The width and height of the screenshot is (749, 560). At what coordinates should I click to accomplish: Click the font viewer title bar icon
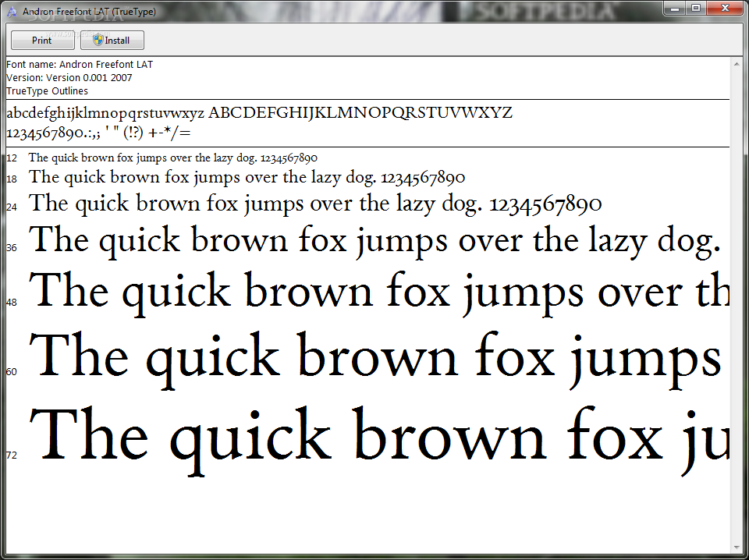[x=13, y=12]
